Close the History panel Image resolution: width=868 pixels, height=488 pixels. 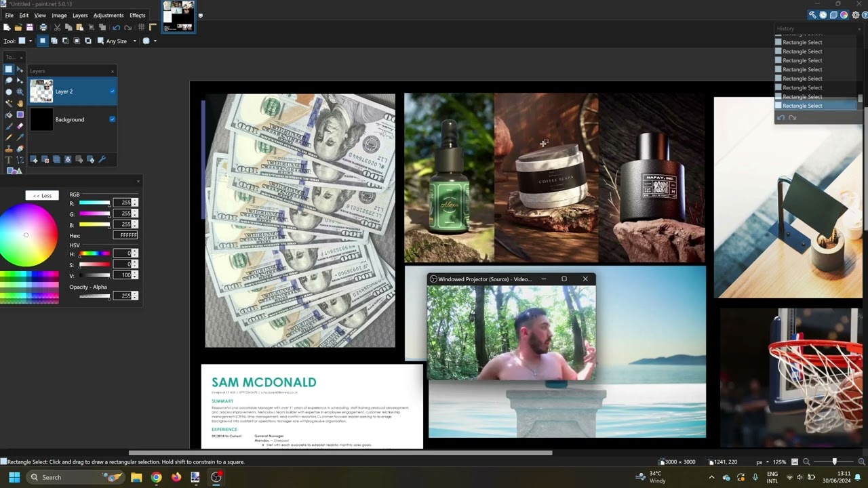pyautogui.click(x=859, y=28)
